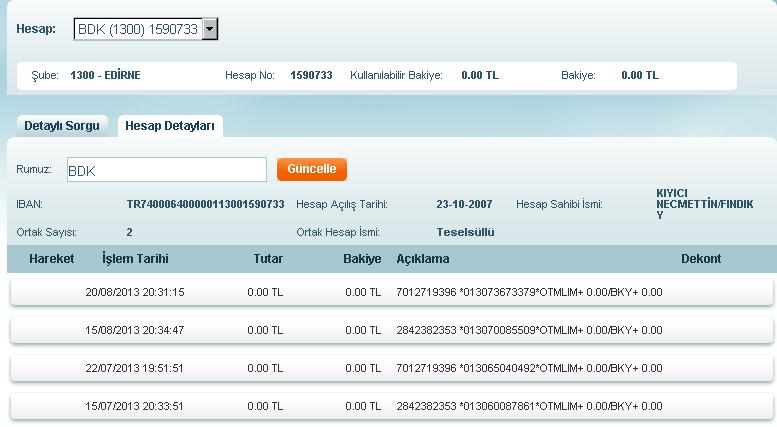Open the Hesap account dropdown arrow
This screenshot has width=777, height=427.
(209, 31)
